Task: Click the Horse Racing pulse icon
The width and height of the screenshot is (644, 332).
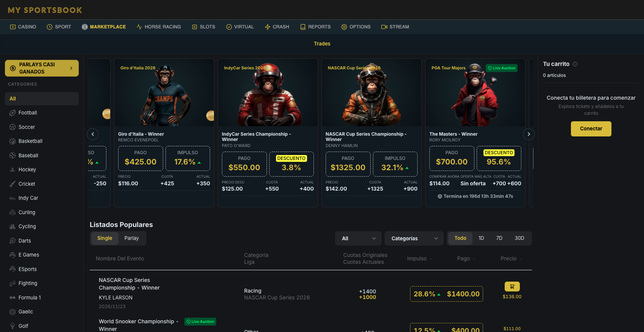Action: pos(139,27)
